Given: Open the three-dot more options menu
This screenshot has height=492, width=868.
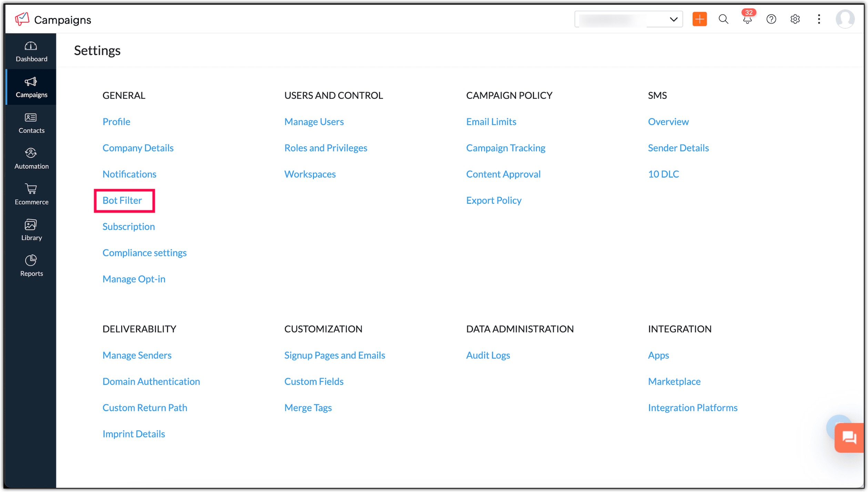Looking at the screenshot, I should tap(819, 19).
